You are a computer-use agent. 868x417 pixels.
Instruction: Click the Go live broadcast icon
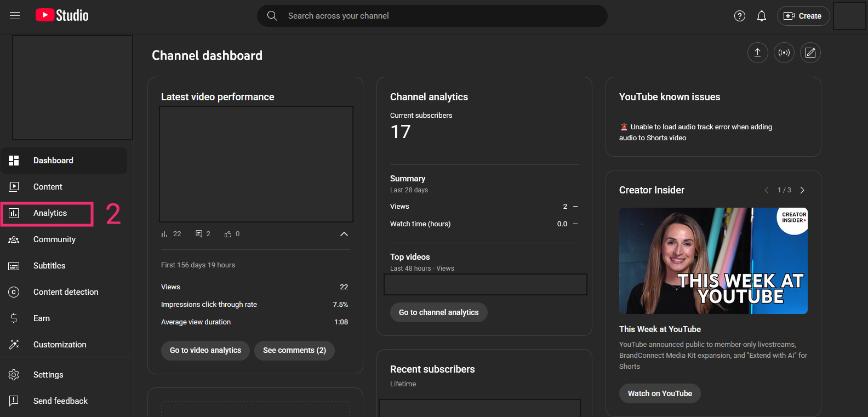784,53
